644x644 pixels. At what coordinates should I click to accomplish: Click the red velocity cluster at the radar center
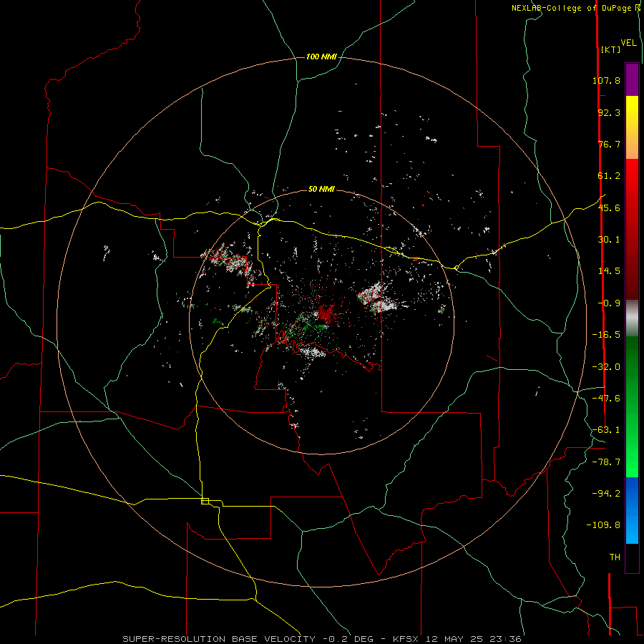tap(326, 313)
